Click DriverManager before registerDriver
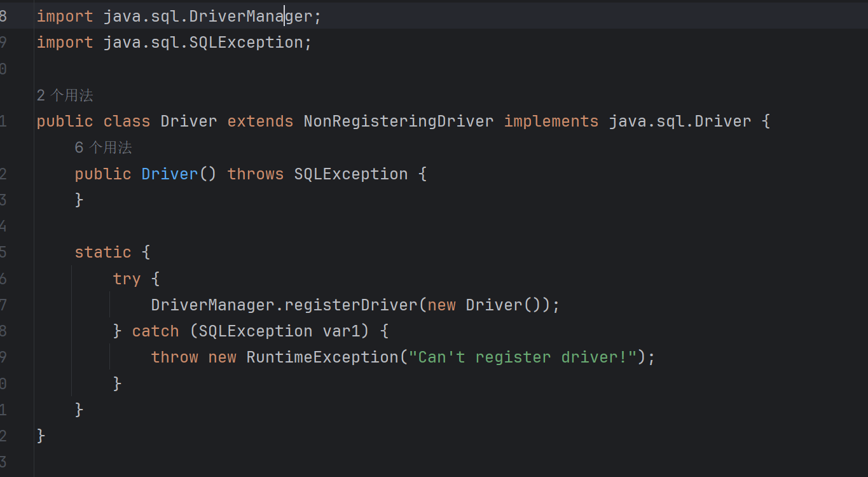 tap(213, 305)
